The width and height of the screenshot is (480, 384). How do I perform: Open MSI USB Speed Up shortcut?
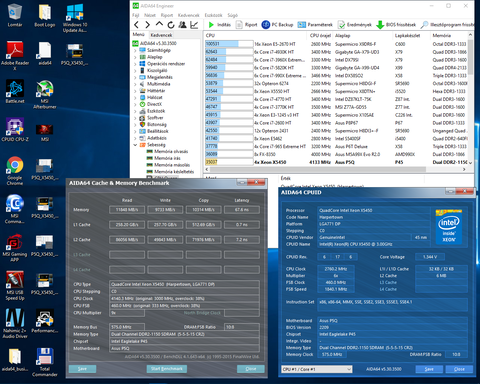click(x=15, y=286)
